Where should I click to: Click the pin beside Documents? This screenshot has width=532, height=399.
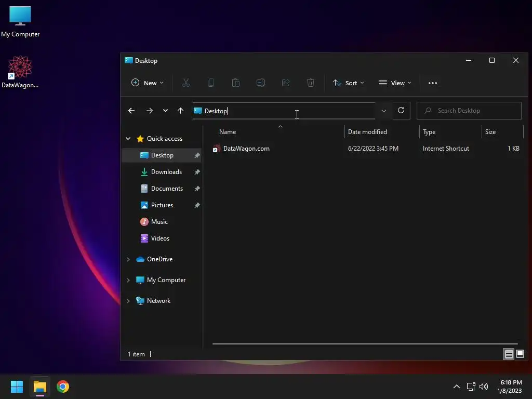pos(197,189)
